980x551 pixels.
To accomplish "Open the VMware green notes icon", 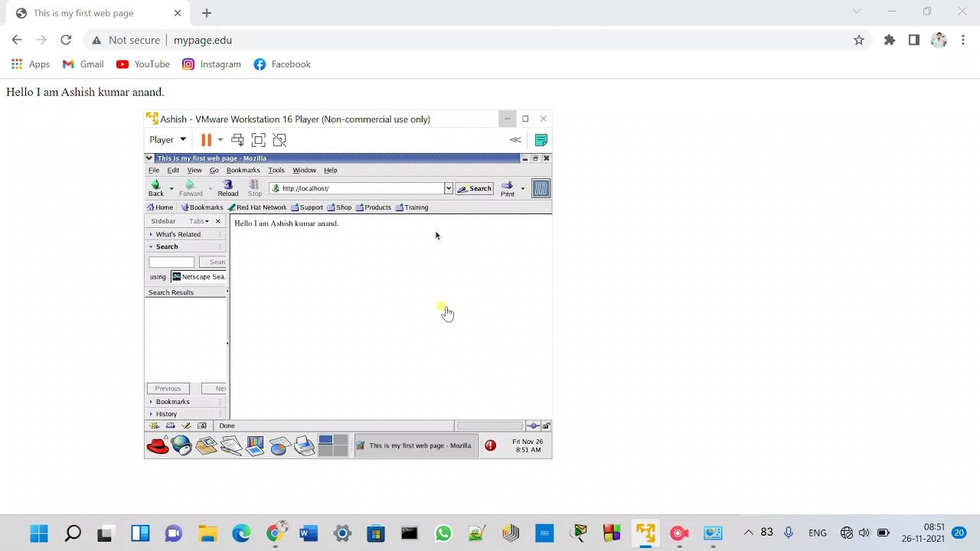I will pos(541,140).
